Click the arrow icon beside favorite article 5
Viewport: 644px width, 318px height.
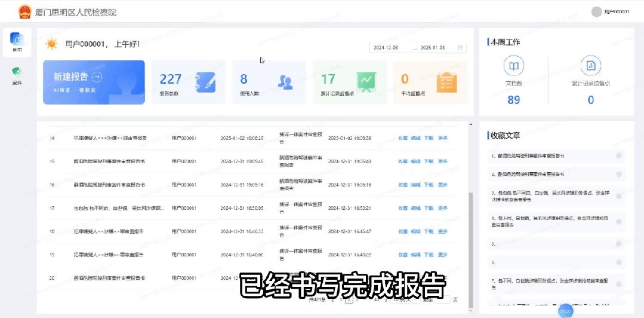pyautogui.click(x=619, y=244)
